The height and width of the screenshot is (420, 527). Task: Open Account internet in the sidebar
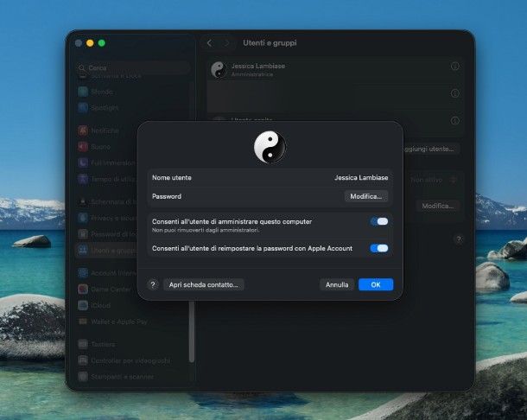click(x=107, y=273)
